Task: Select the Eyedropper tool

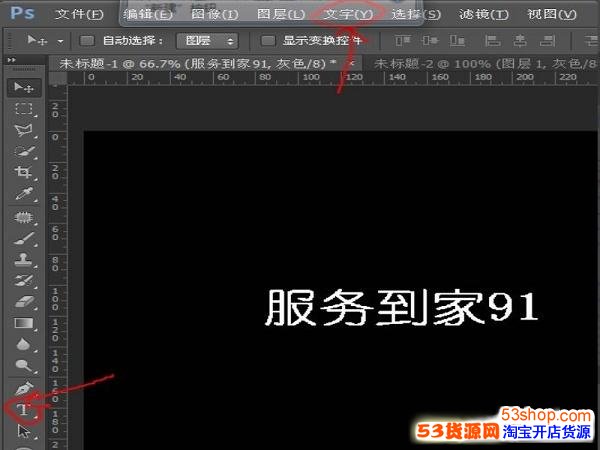Action: [24, 194]
